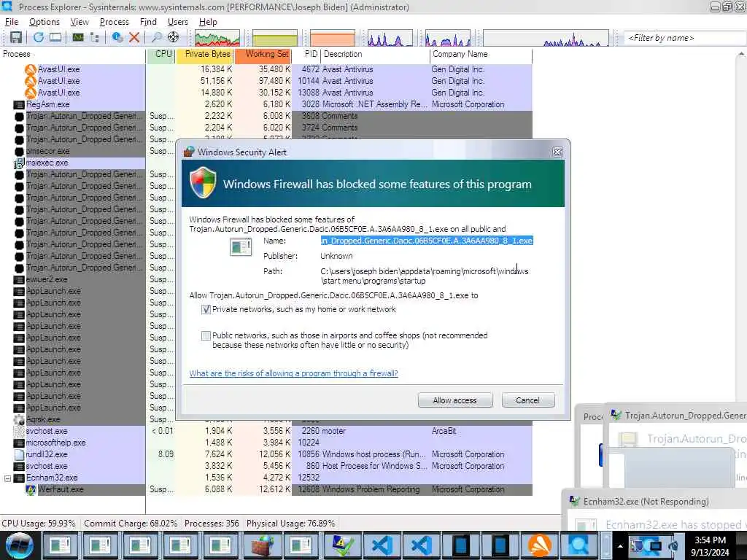Click the orange physical memory mini graph
Screen dimensions: 747x560
point(333,38)
